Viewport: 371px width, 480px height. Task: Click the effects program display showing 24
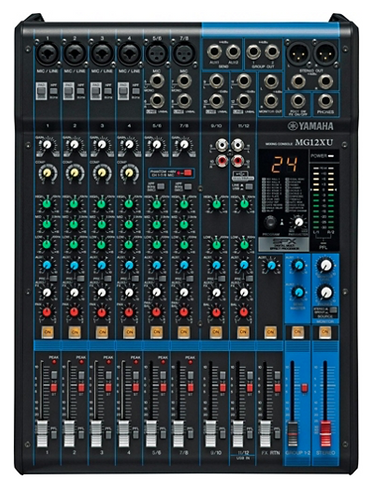pos(284,165)
